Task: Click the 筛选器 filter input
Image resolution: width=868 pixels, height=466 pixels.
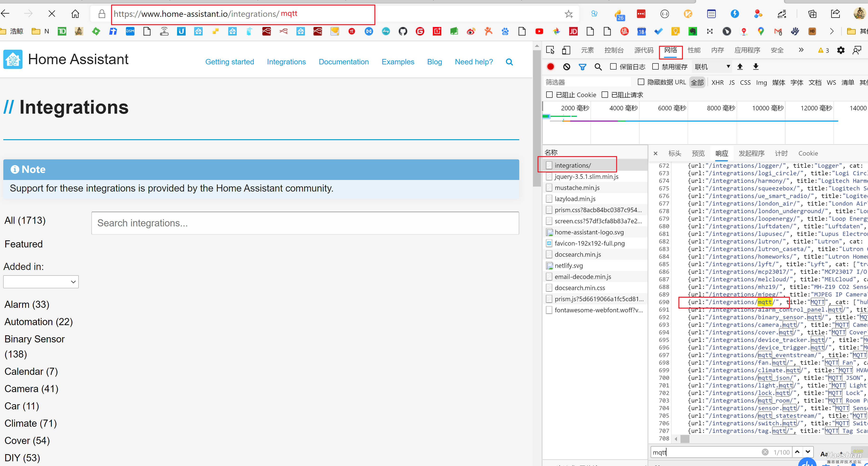Action: (587, 82)
